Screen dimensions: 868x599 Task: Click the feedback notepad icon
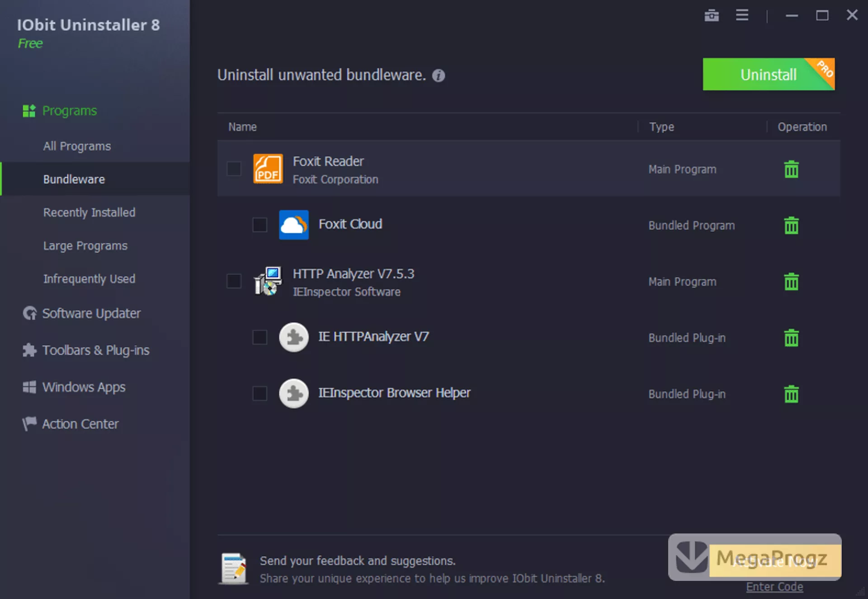[234, 569]
